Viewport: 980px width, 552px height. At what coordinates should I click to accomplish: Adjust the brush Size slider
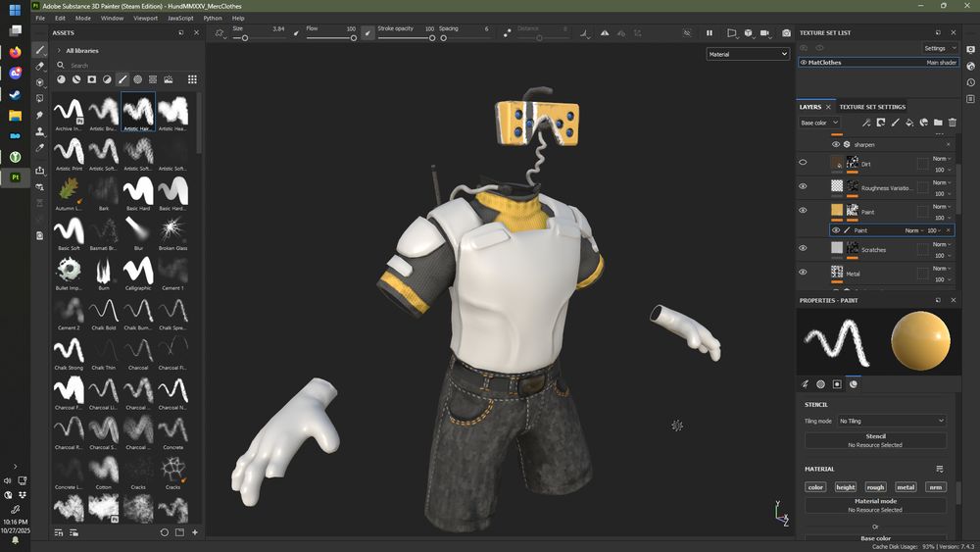pos(259,38)
